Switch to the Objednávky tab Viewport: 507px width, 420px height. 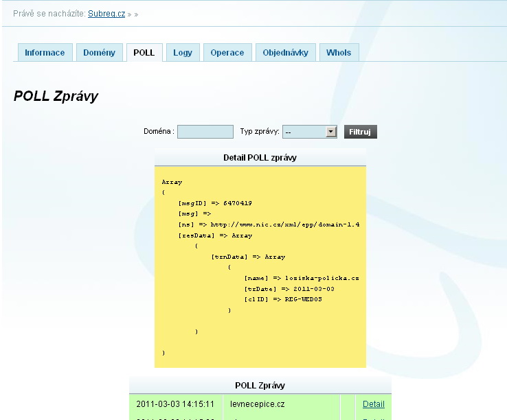click(286, 53)
